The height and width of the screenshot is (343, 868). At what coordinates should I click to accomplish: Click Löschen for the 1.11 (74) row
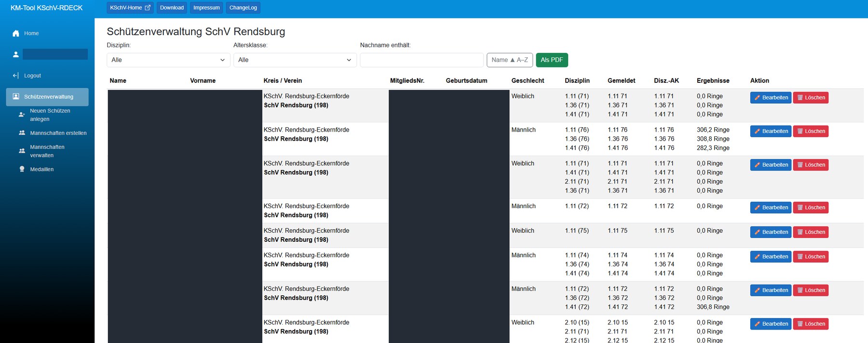(811, 256)
